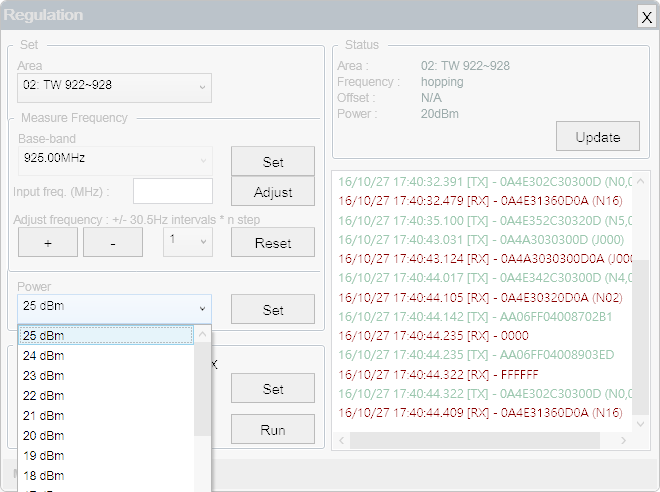Click the status Offset value N/A
The image size is (660, 492).
(x=431, y=98)
